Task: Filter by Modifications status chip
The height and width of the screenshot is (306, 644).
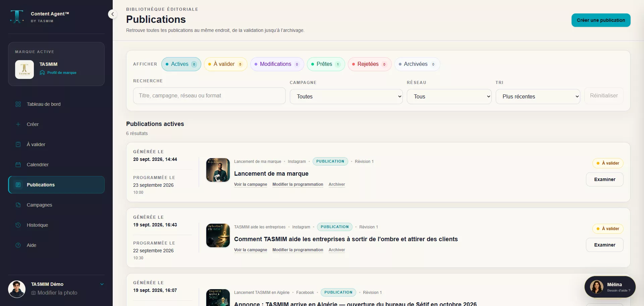Action: [x=277, y=64]
